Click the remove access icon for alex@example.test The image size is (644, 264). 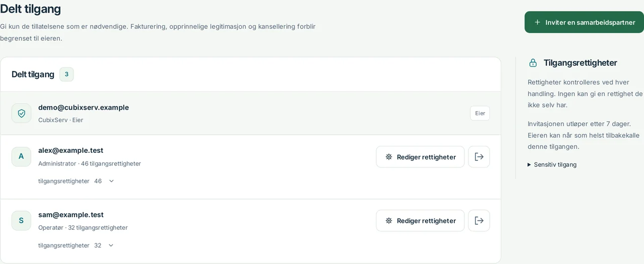tap(479, 157)
